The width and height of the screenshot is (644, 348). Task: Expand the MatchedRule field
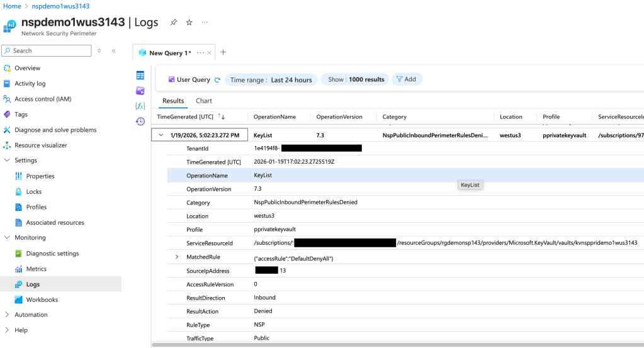(x=177, y=257)
